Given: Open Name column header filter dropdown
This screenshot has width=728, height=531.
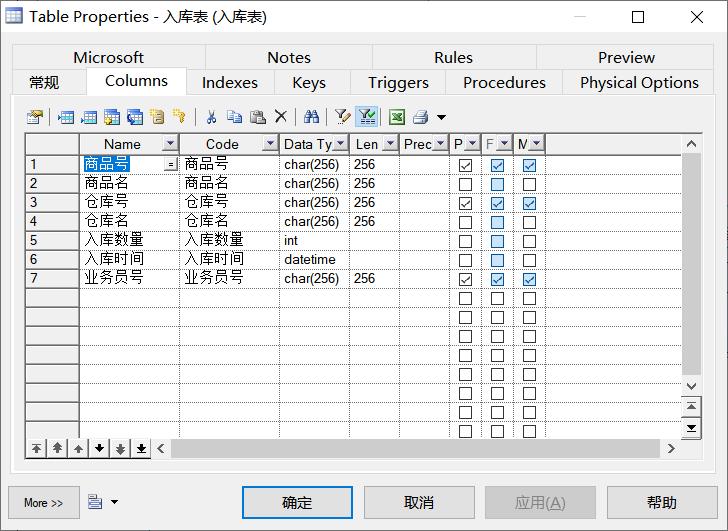Looking at the screenshot, I should pos(170,144).
